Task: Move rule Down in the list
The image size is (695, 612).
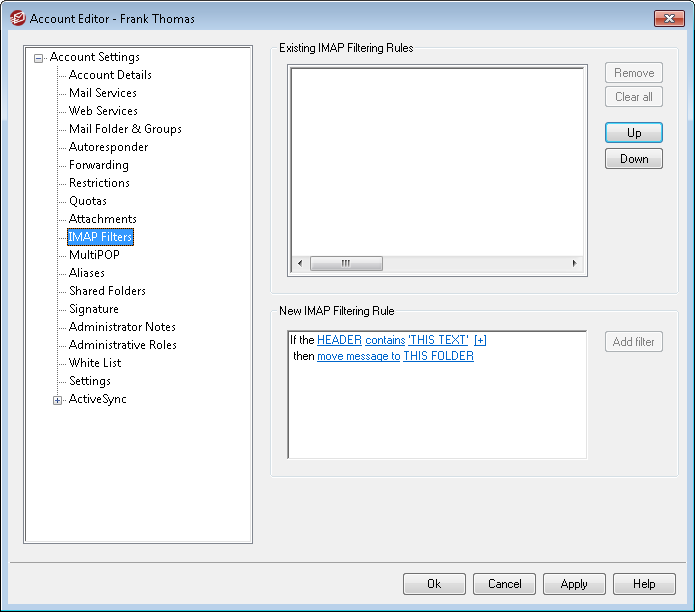Action: (634, 159)
